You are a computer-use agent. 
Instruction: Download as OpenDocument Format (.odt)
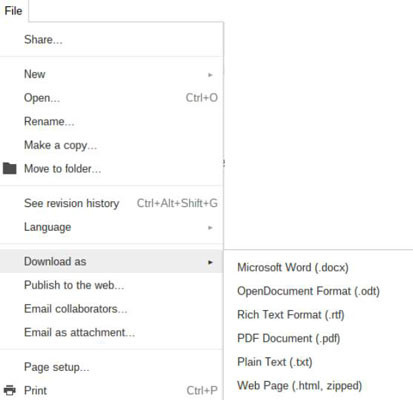[x=308, y=291]
